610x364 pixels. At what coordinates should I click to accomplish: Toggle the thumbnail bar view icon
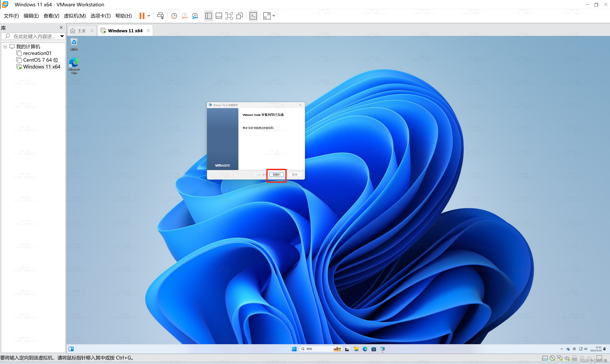pyautogui.click(x=219, y=16)
